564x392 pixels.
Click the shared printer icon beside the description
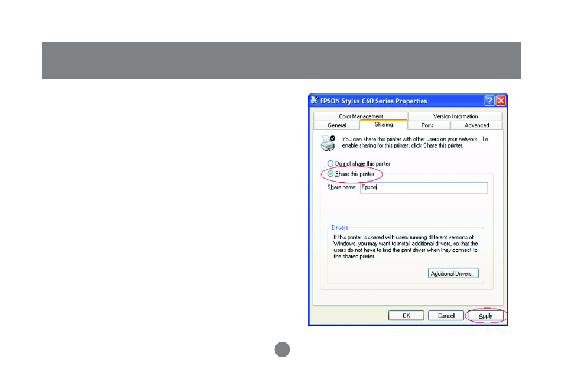click(328, 142)
